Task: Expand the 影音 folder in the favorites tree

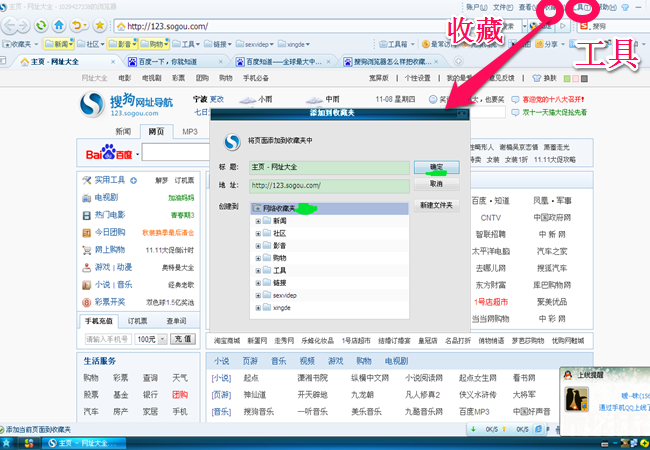Action: (x=258, y=246)
